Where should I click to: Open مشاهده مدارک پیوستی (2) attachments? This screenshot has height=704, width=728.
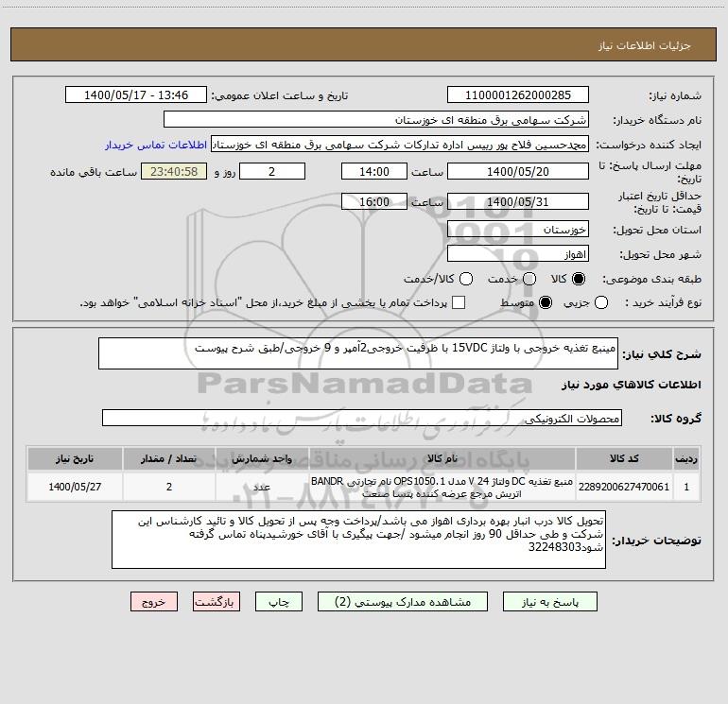tap(403, 602)
